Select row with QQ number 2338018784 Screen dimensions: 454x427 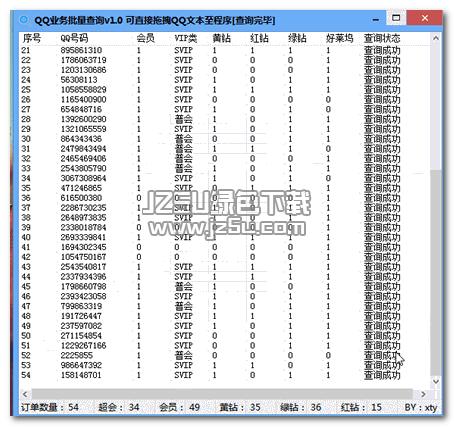click(x=211, y=227)
